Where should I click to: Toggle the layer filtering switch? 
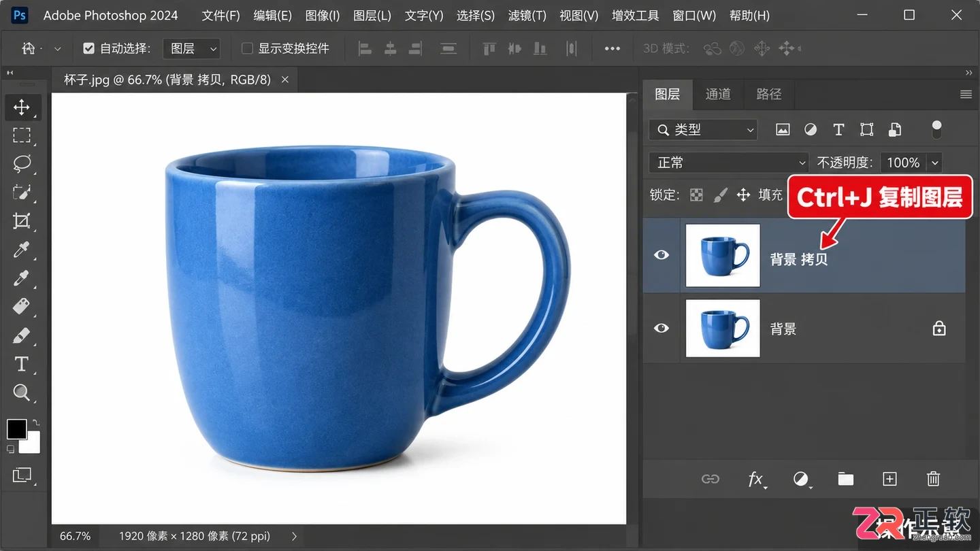click(937, 129)
